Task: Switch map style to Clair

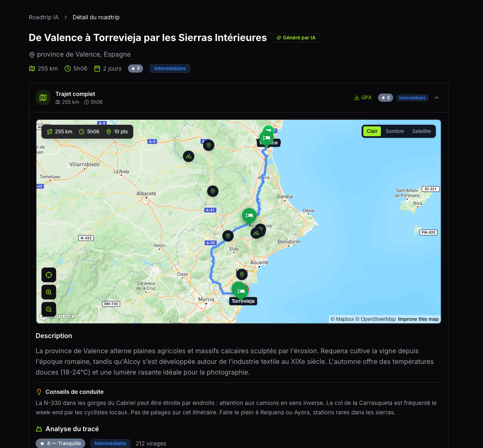Action: [372, 131]
